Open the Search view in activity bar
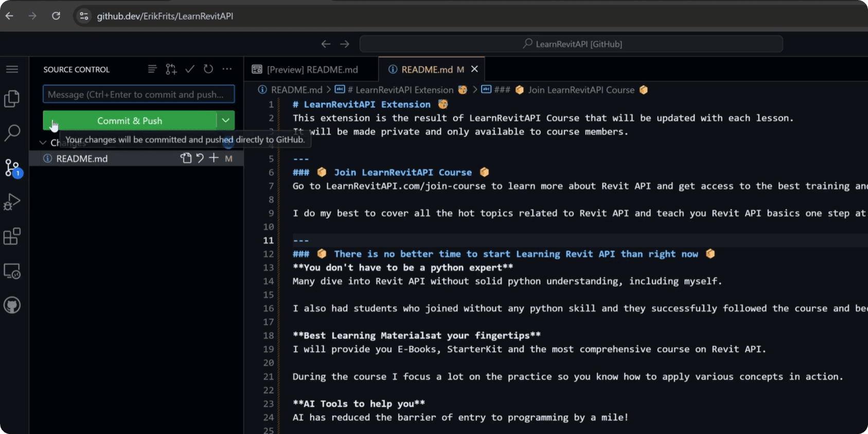 point(12,133)
